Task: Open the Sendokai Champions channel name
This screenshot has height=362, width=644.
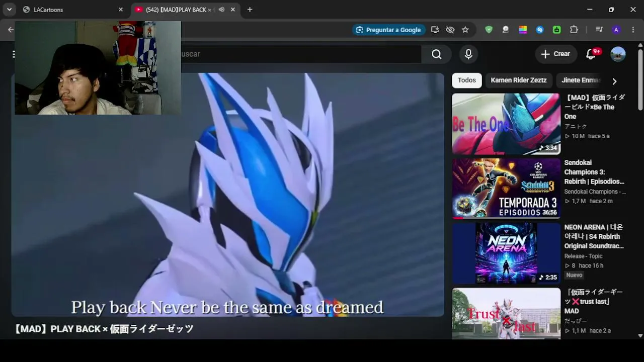Action: (x=595, y=192)
